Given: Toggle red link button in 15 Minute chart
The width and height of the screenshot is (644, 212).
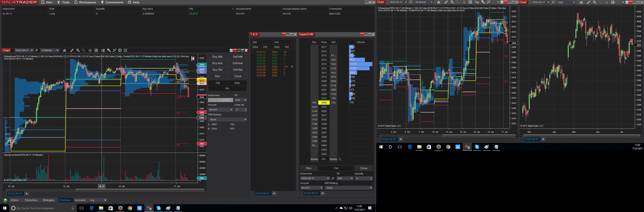Looking at the screenshot, I should [x=235, y=50].
